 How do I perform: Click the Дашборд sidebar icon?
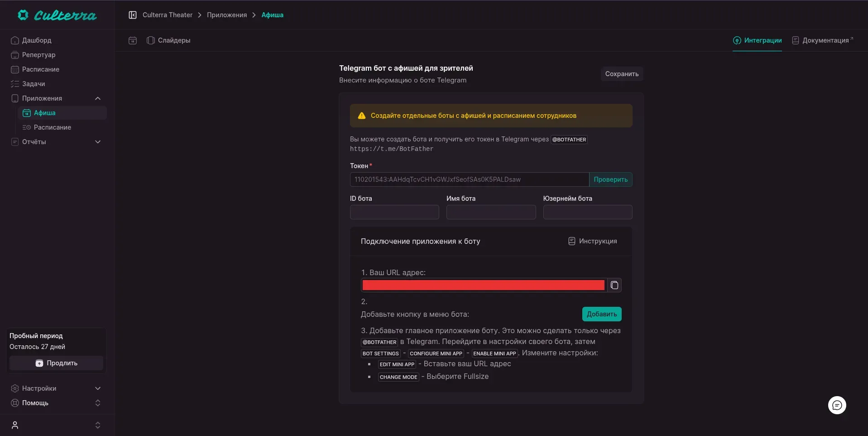(15, 40)
